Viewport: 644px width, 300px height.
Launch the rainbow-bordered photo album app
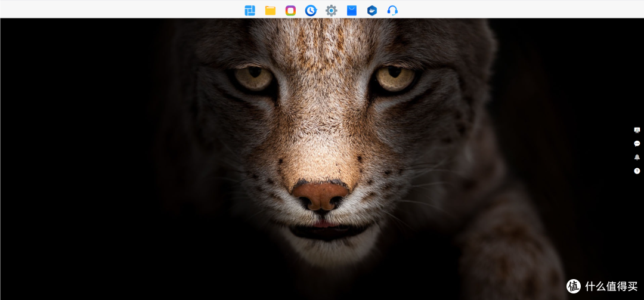coord(290,10)
